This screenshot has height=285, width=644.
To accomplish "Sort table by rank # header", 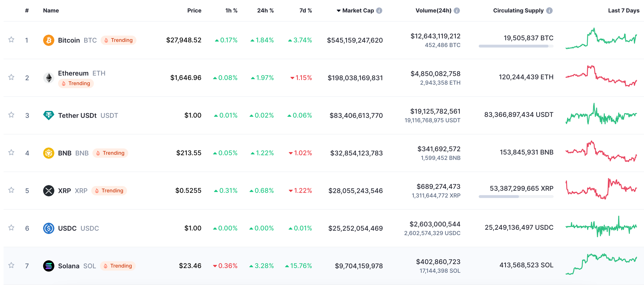I will click(x=27, y=11).
